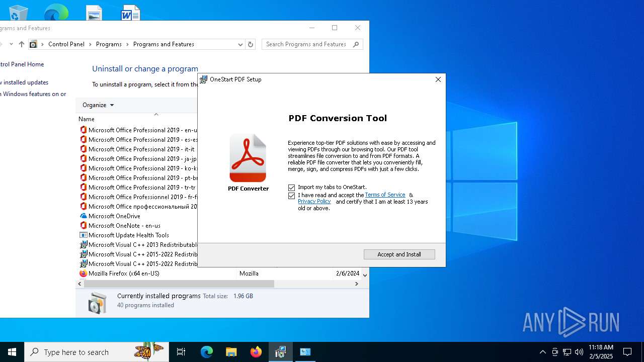
Task: Open the Word document desktop icon
Action: (x=130, y=13)
